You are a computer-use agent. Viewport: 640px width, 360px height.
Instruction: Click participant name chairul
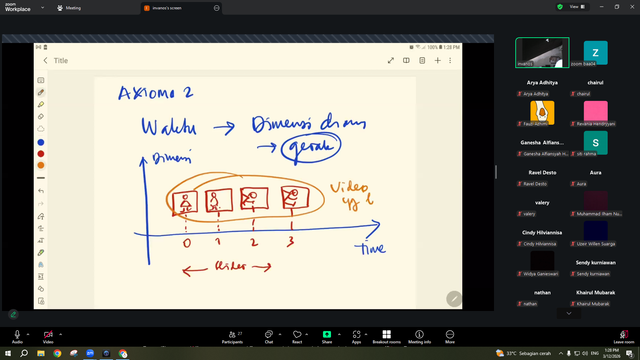pyautogui.click(x=595, y=82)
